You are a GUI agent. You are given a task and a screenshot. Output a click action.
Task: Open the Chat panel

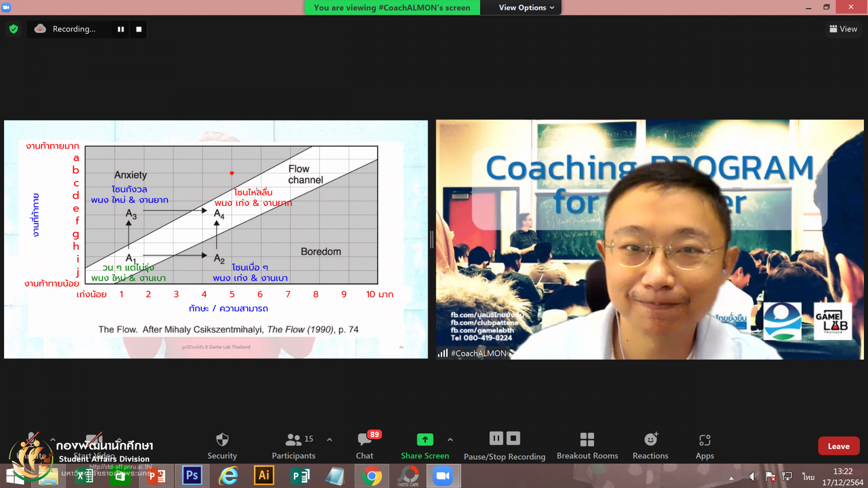click(364, 440)
